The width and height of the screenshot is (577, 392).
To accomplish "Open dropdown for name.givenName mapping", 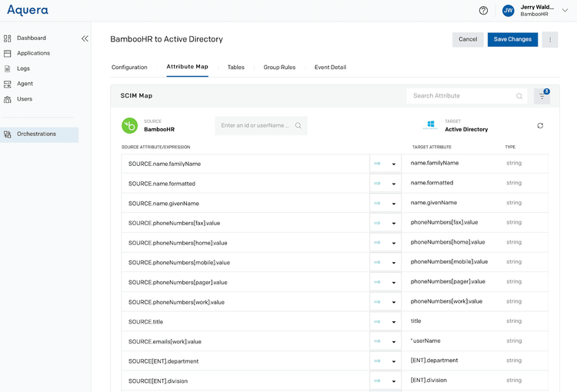I will point(393,204).
